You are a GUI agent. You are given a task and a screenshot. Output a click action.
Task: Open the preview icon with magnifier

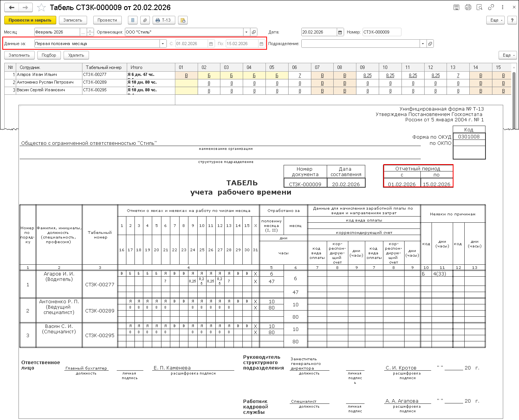[x=479, y=7]
